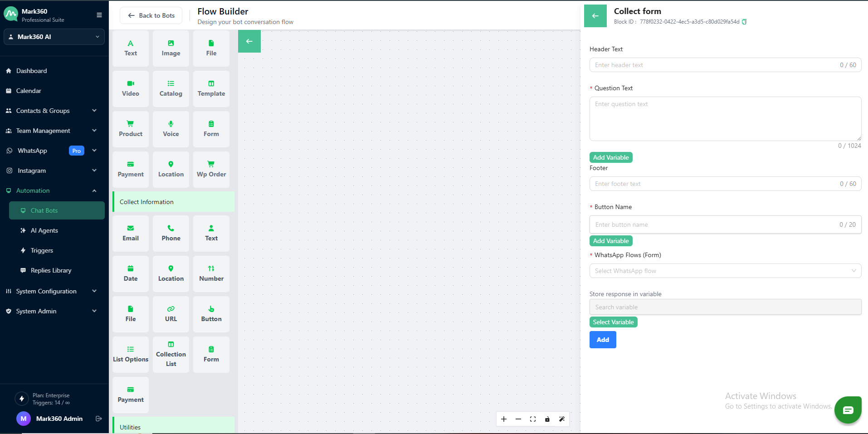868x434 pixels.
Task: Open the live chat support widget
Action: coord(848,410)
